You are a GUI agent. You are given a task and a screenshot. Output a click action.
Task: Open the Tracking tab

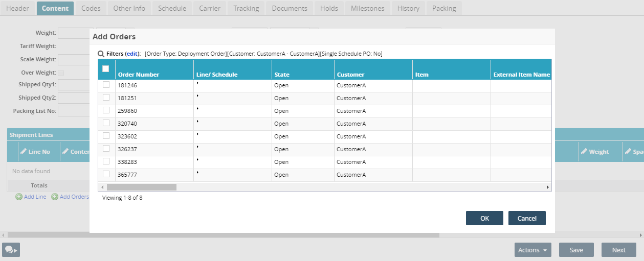(x=246, y=8)
